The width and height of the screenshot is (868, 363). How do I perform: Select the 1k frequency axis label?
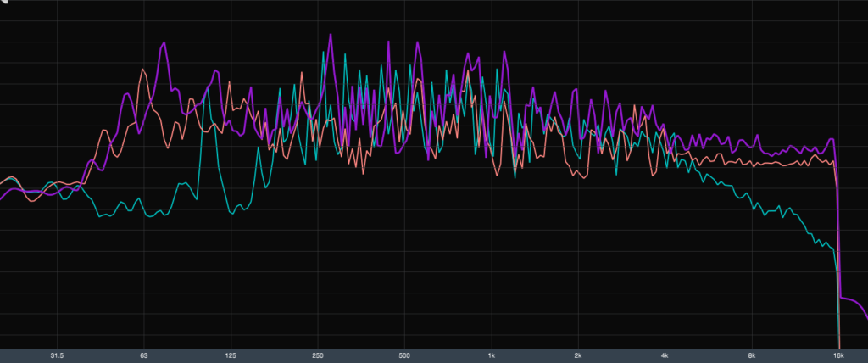coord(492,355)
